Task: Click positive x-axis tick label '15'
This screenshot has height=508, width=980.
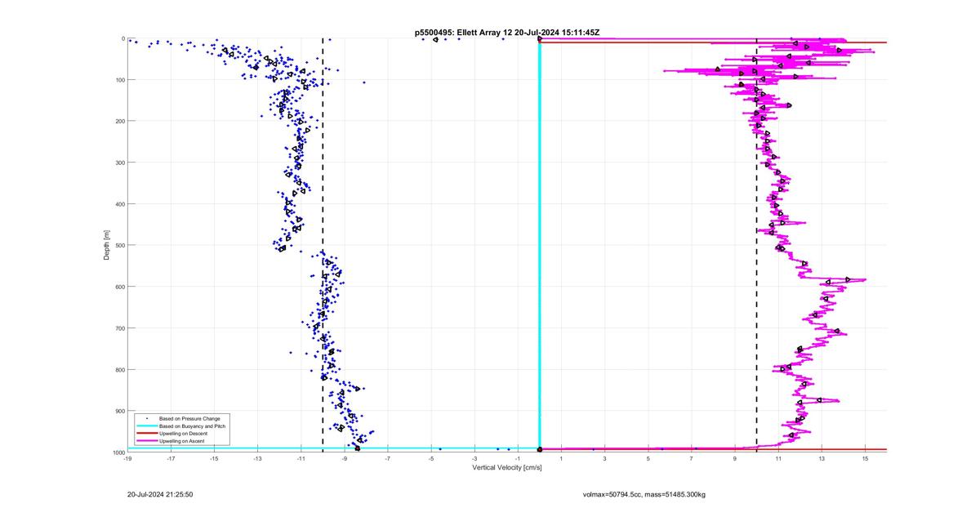Action: pyautogui.click(x=865, y=458)
